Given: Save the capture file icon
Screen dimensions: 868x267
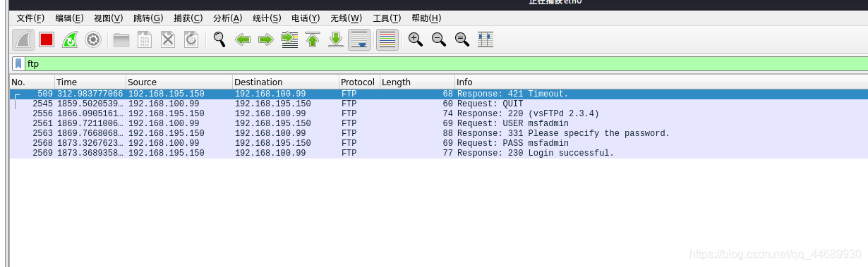Looking at the screenshot, I should point(145,39).
